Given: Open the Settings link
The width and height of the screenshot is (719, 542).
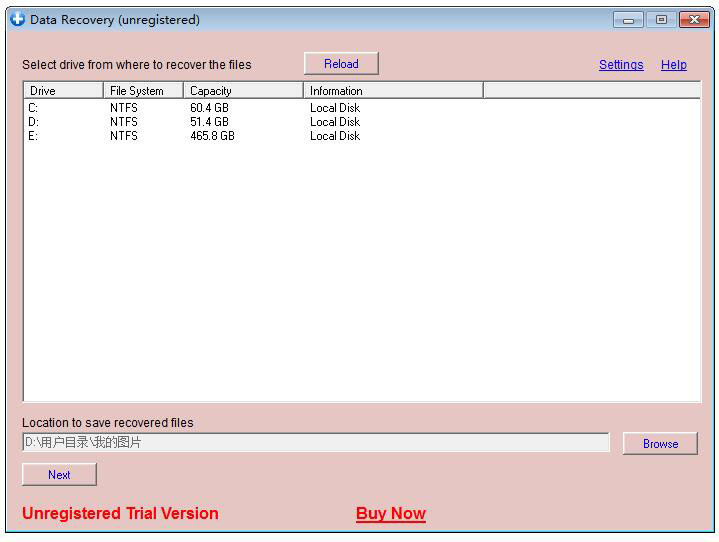Looking at the screenshot, I should click(621, 65).
